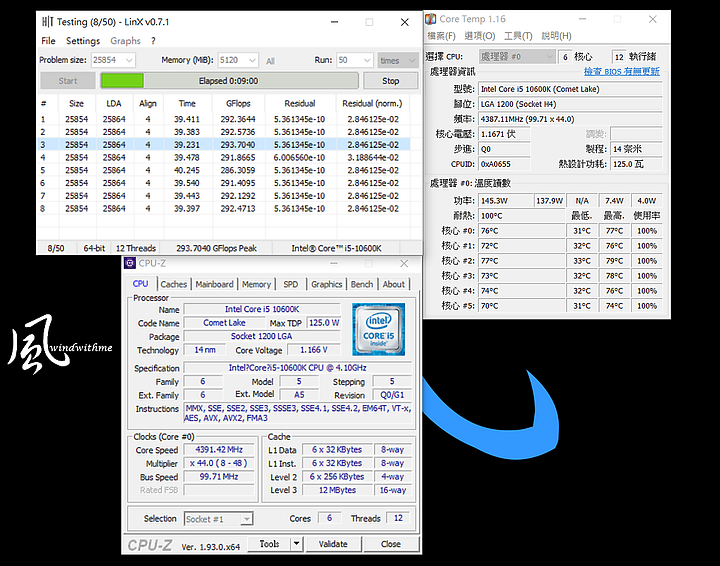Minimize the CPU-Z window

334,263
